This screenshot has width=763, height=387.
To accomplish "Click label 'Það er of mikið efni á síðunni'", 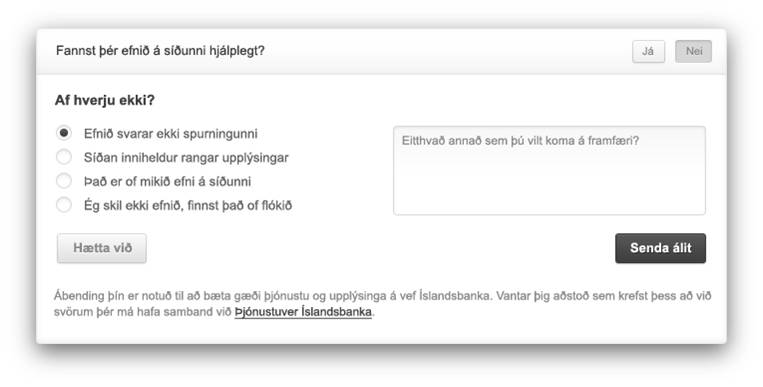I will [x=167, y=181].
